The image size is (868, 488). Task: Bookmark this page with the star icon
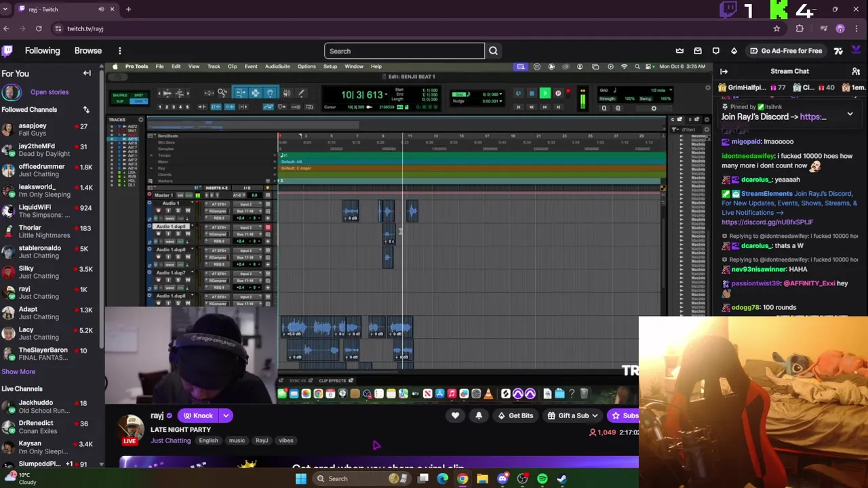[776, 28]
